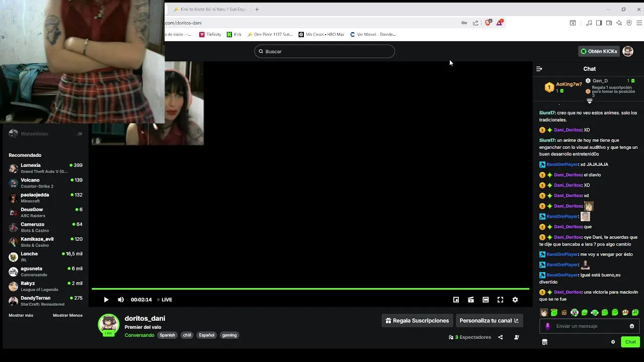Viewport: 644px width, 362px height.
Task: Open doritos_dani channel avatar
Action: point(108,325)
